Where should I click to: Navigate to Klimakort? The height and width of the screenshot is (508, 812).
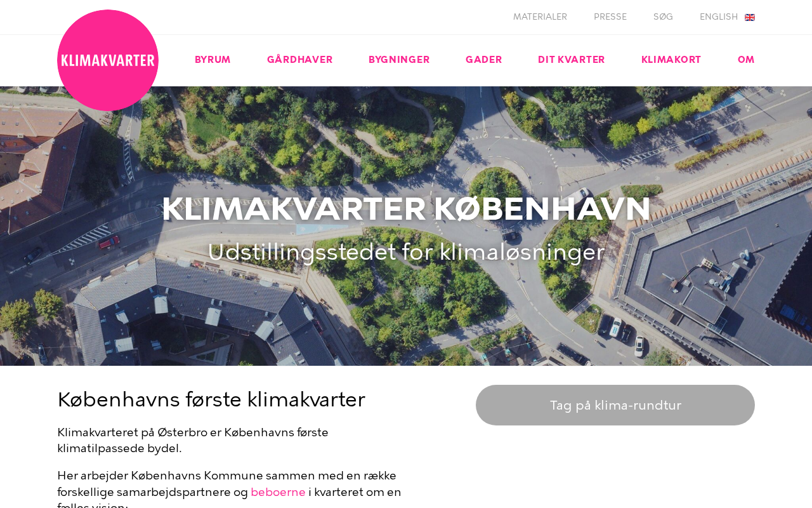(x=671, y=60)
